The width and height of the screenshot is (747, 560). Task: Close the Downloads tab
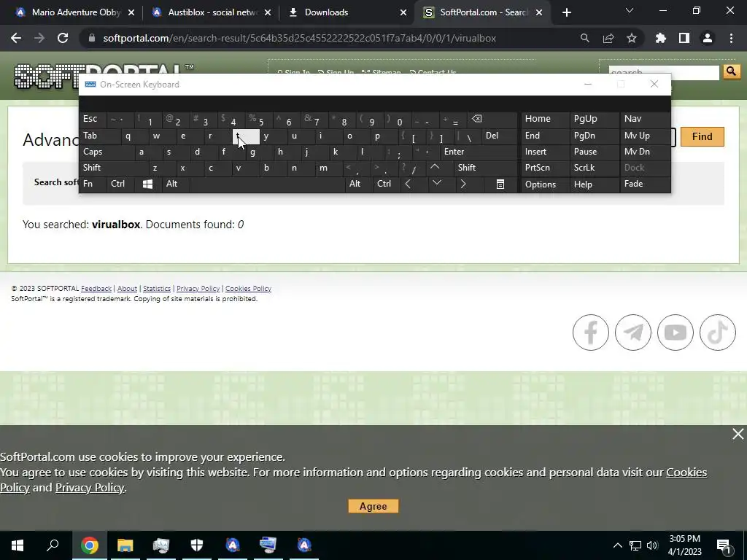click(403, 12)
